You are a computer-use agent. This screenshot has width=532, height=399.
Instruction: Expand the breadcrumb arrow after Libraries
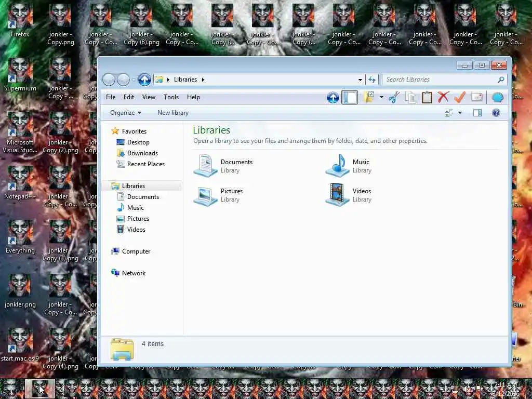(x=203, y=79)
